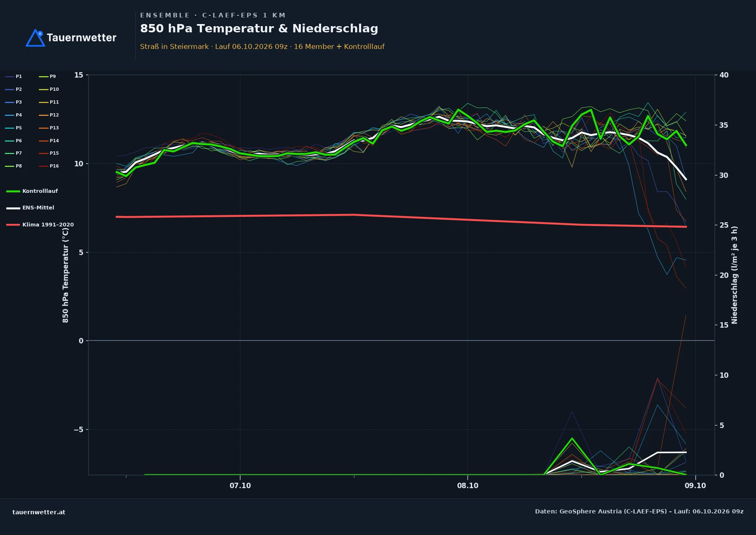Select the P10 legend entry
Screen dimensions: 756x535
(x=49, y=90)
